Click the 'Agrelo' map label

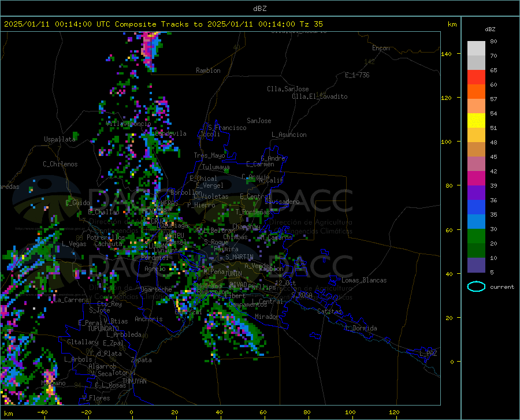(x=155, y=269)
